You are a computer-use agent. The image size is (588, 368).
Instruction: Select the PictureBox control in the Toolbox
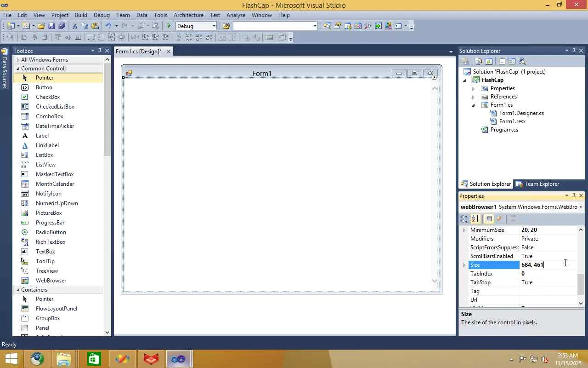pos(49,213)
